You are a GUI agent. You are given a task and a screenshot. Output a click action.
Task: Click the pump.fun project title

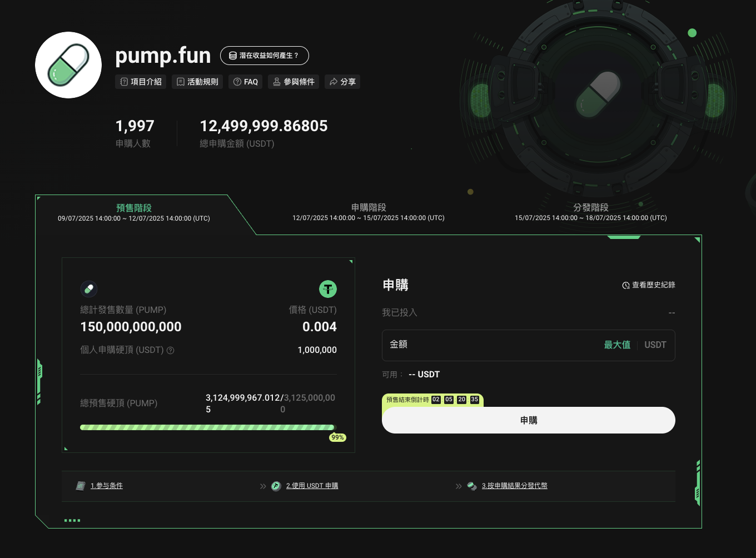click(x=163, y=56)
